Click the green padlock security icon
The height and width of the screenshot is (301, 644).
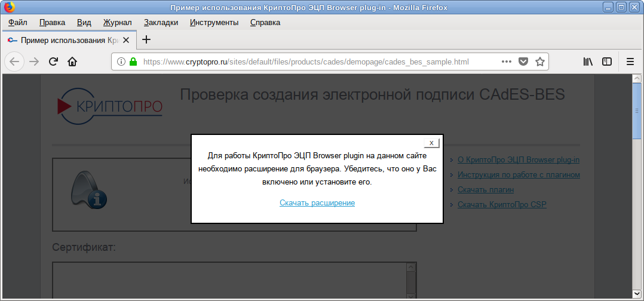[x=133, y=62]
